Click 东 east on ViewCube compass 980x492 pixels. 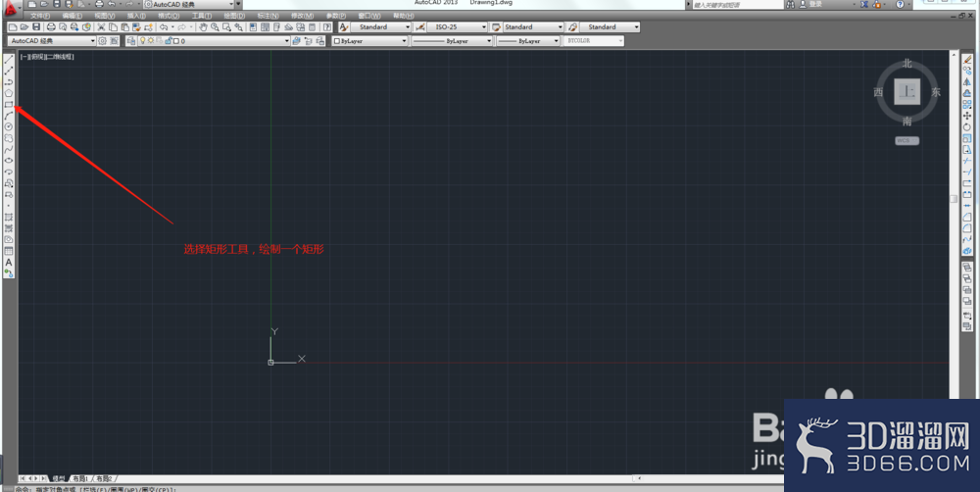936,92
